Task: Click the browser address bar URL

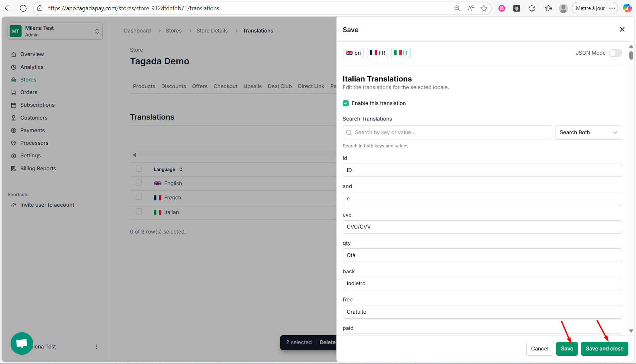Action: [x=133, y=8]
